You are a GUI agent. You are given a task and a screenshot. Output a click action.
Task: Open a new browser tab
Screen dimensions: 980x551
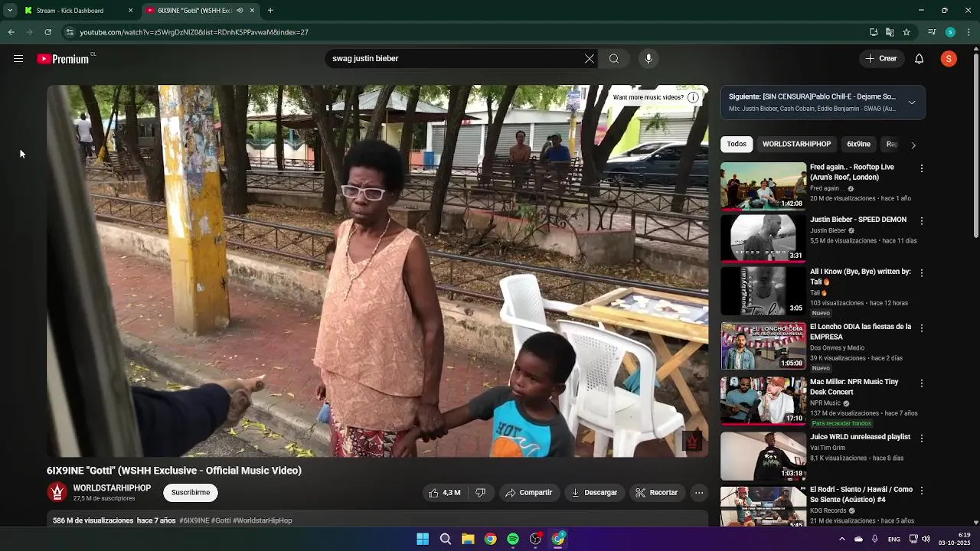click(x=270, y=11)
